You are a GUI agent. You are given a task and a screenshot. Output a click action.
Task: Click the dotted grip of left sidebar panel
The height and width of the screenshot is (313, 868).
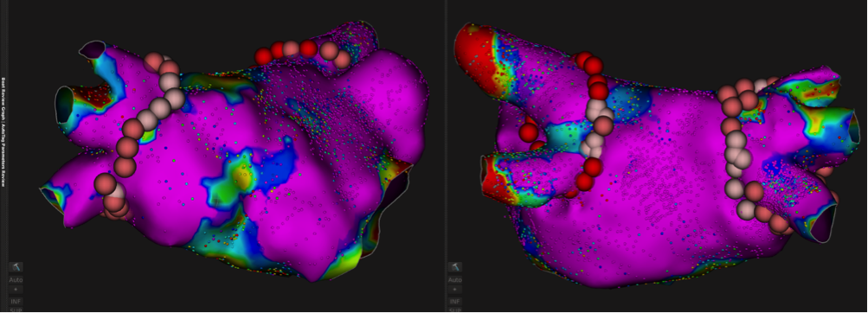[x=7, y=156]
